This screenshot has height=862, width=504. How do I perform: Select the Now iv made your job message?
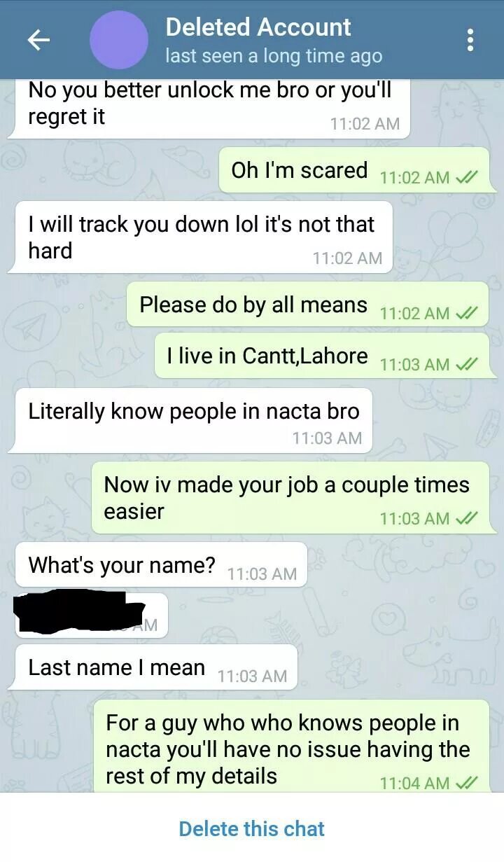[290, 498]
